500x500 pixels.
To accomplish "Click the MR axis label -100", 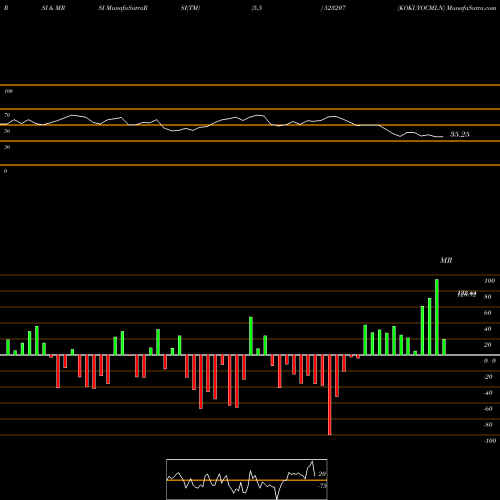I will pyautogui.click(x=490, y=441).
